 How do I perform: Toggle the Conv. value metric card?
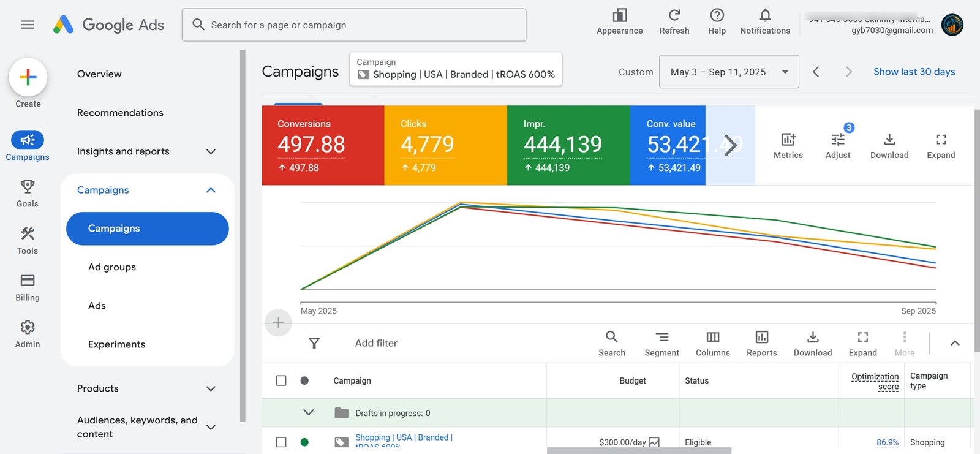tap(668, 145)
